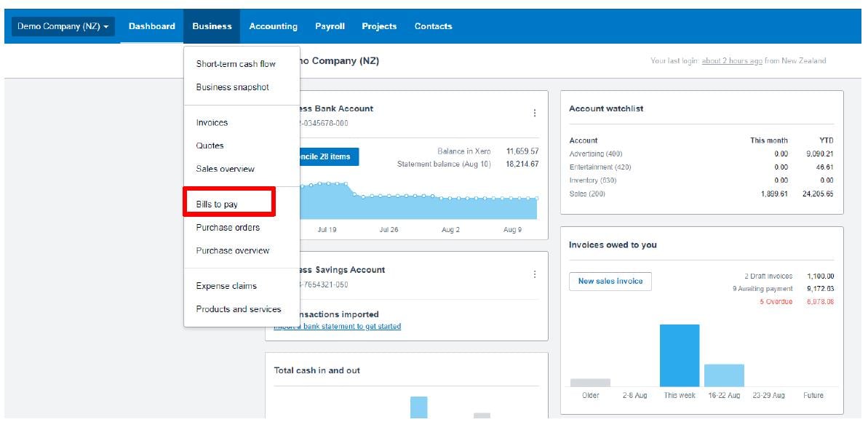The image size is (868, 430).
Task: Switch to the Accounting tab
Action: pyautogui.click(x=273, y=26)
